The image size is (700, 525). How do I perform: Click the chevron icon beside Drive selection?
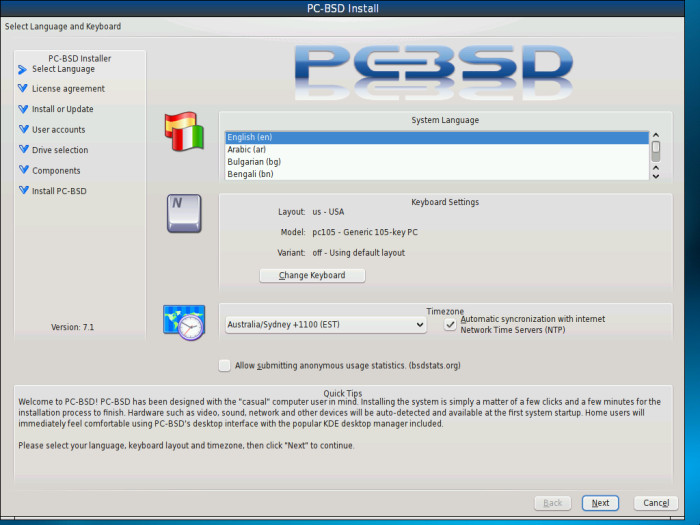pos(24,149)
